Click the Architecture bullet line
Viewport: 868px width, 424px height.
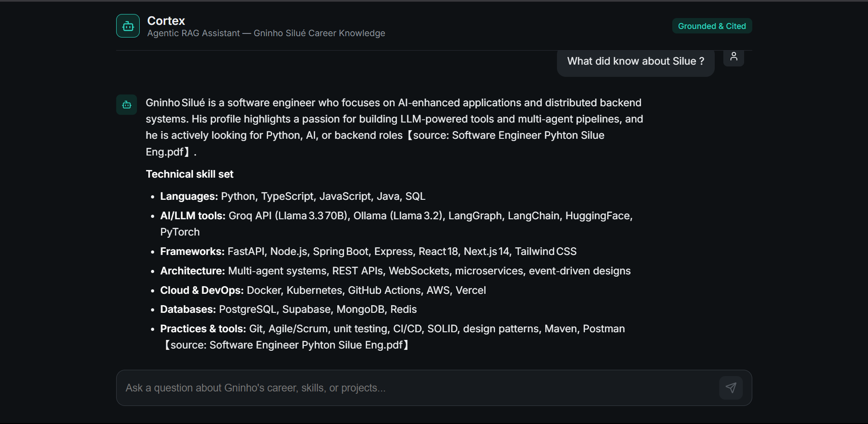(x=396, y=271)
